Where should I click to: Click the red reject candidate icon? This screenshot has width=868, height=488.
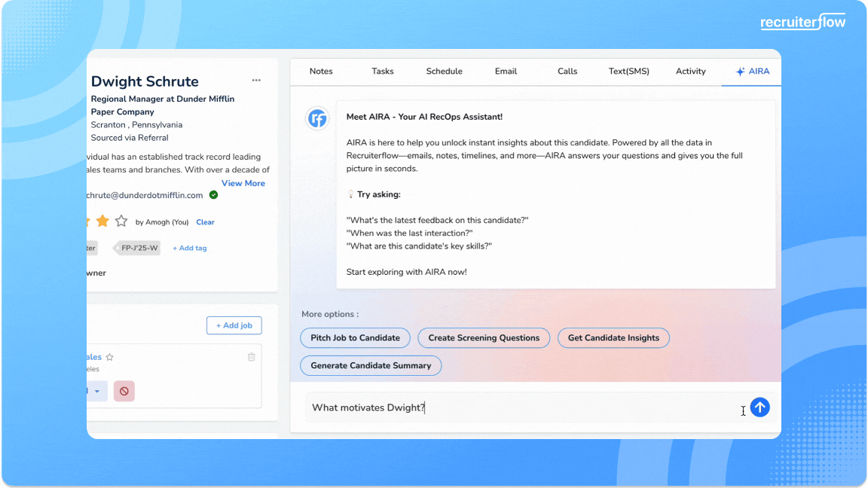click(x=124, y=391)
